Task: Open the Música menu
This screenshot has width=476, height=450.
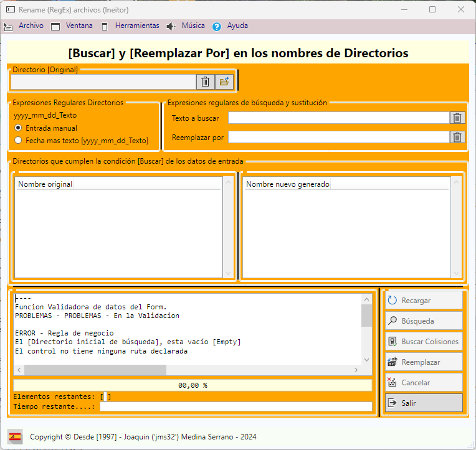Action: click(193, 26)
